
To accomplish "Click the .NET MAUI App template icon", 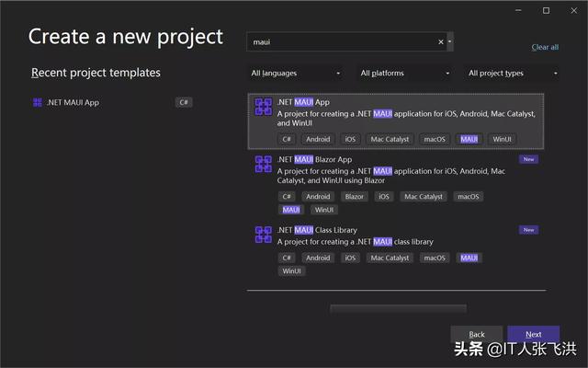I will point(264,107).
